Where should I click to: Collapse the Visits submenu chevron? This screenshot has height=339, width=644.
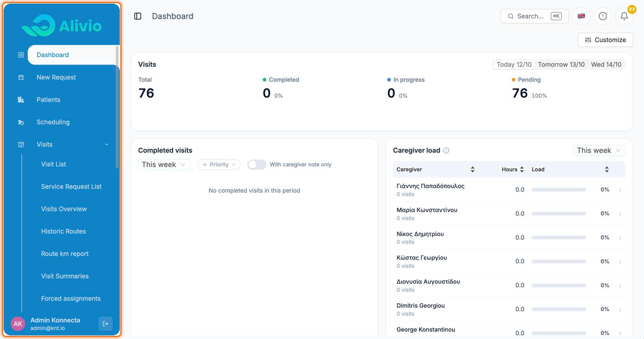coord(107,145)
